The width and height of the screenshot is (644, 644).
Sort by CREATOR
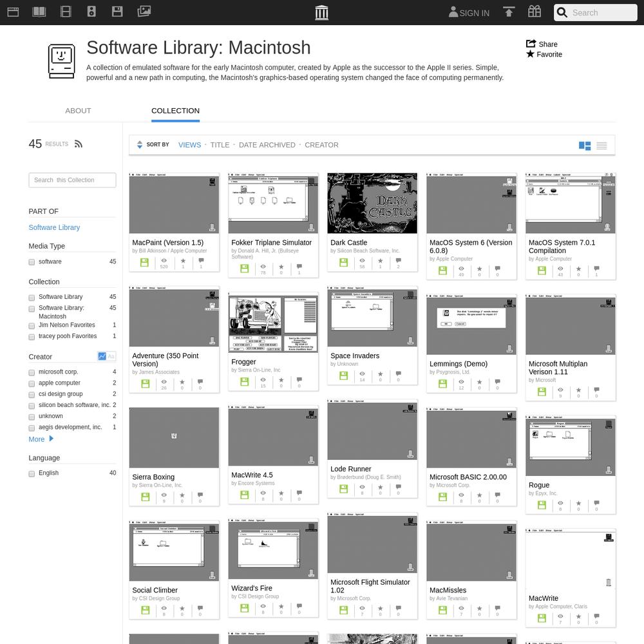pyautogui.click(x=321, y=145)
